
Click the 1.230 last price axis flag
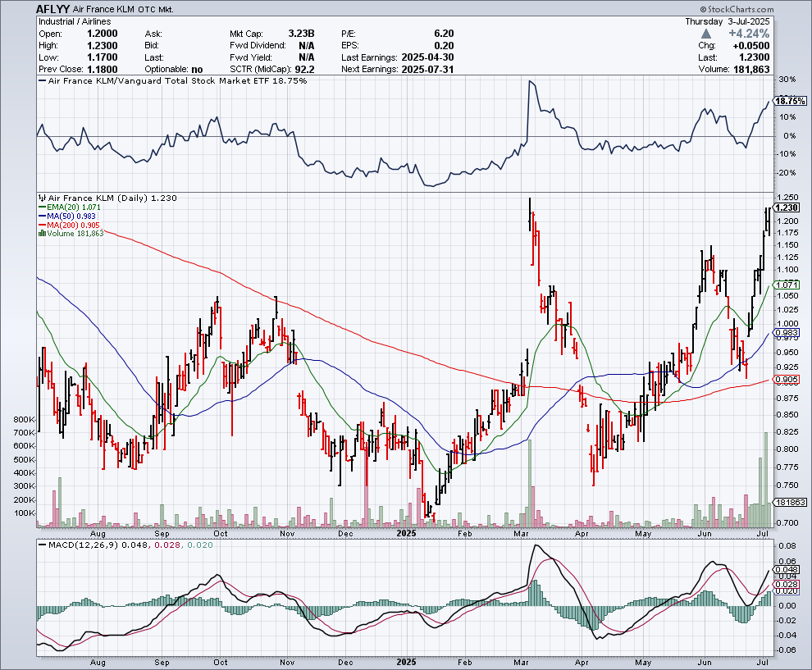pyautogui.click(x=787, y=207)
